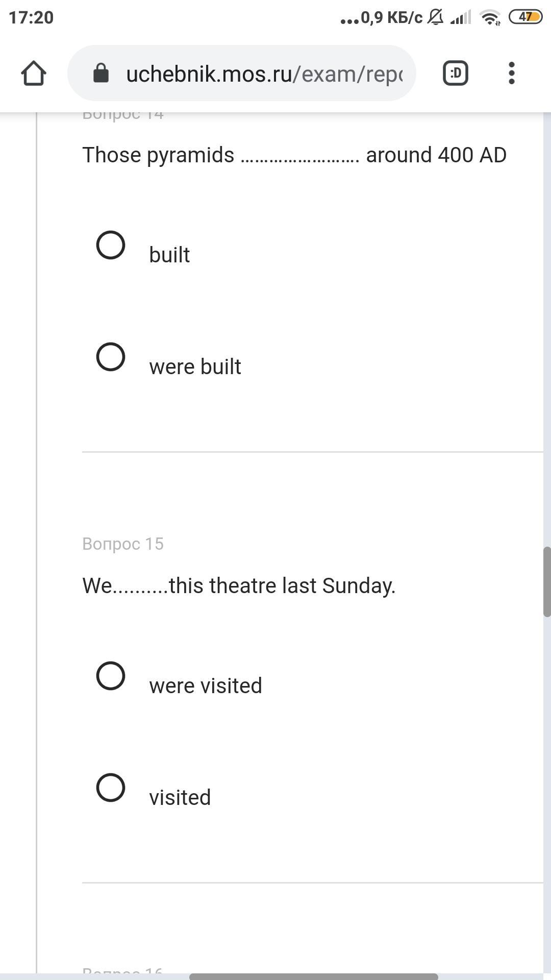This screenshot has height=980, width=551.
Task: Tap the battery indicator in status bar
Action: [525, 17]
